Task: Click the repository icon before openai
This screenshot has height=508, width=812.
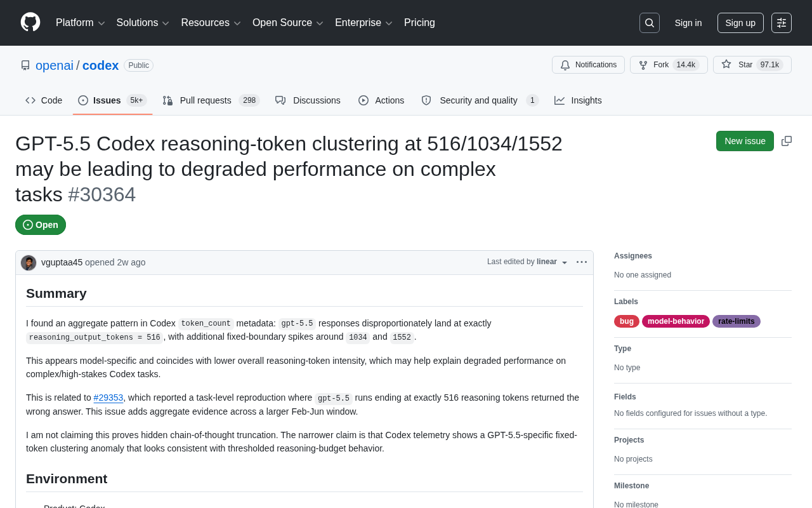Action: [x=25, y=65]
